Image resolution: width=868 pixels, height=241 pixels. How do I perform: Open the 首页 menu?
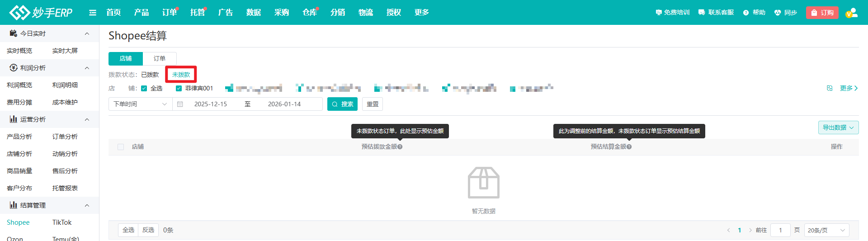113,12
